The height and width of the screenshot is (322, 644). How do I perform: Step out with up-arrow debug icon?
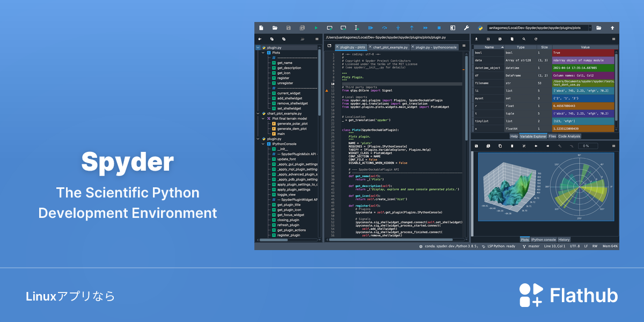pyautogui.click(x=412, y=27)
